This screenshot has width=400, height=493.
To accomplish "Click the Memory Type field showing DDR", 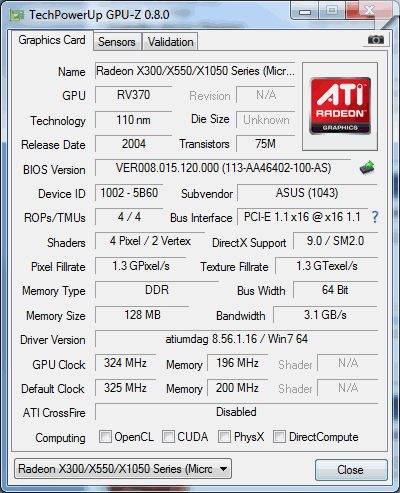I will click(x=157, y=290).
